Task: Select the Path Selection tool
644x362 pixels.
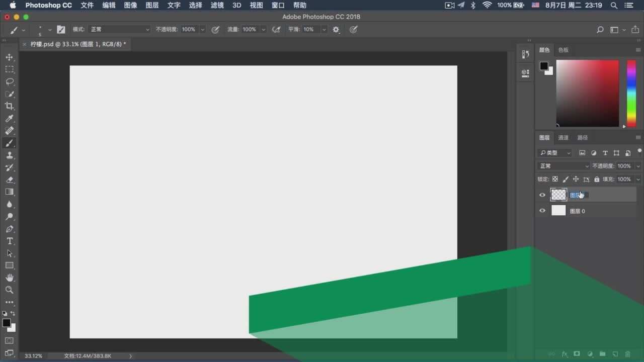Action: click(10, 253)
